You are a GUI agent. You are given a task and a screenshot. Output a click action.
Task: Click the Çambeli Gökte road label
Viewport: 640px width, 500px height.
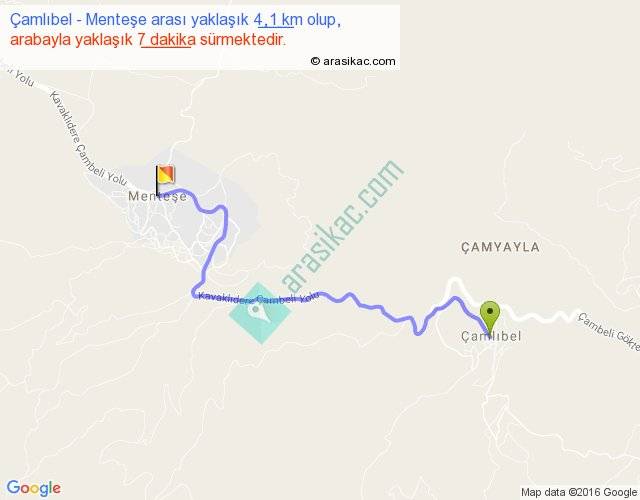pyautogui.click(x=609, y=332)
